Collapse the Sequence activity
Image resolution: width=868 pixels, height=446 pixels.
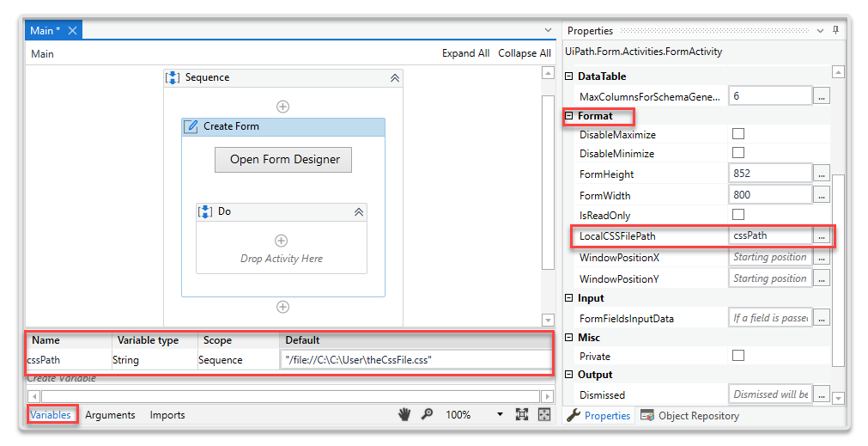pyautogui.click(x=394, y=77)
